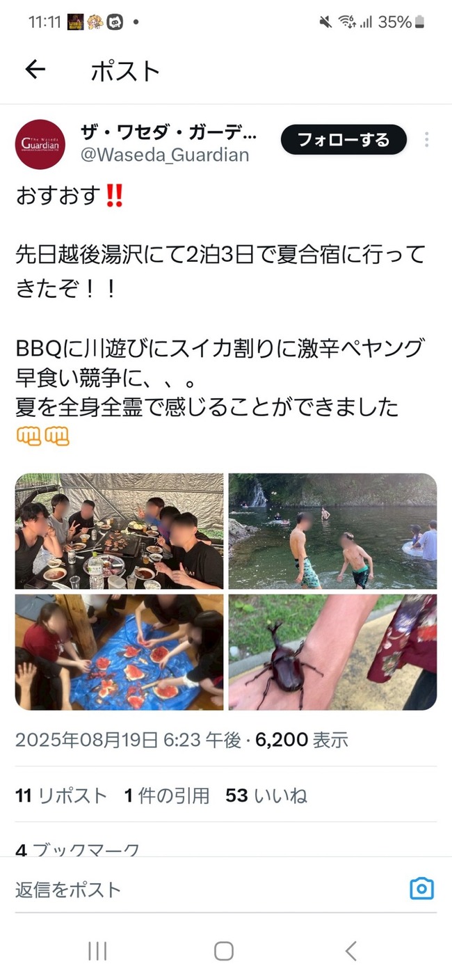View the 1 件の引用 quotes
The height and width of the screenshot is (980, 452).
(167, 796)
